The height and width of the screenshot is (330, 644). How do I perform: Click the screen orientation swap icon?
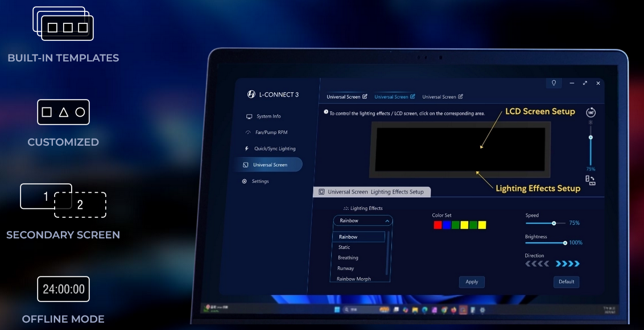[591, 180]
